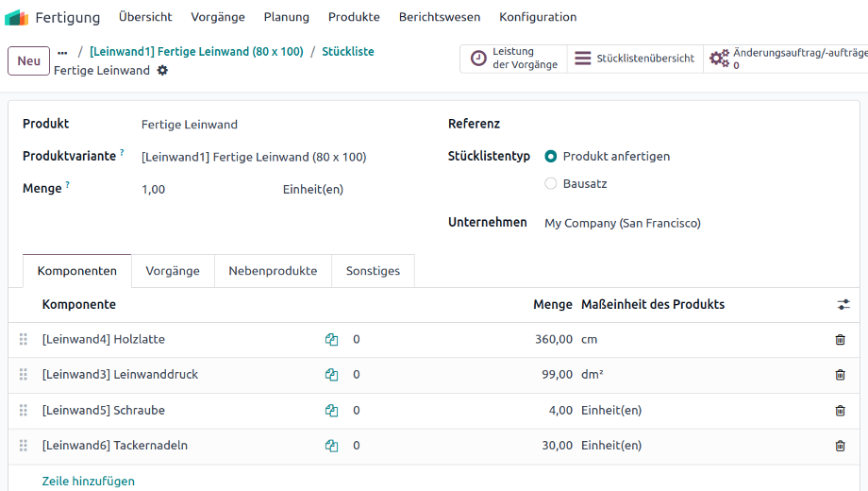Open the column settings adjust icon

pyautogui.click(x=843, y=304)
